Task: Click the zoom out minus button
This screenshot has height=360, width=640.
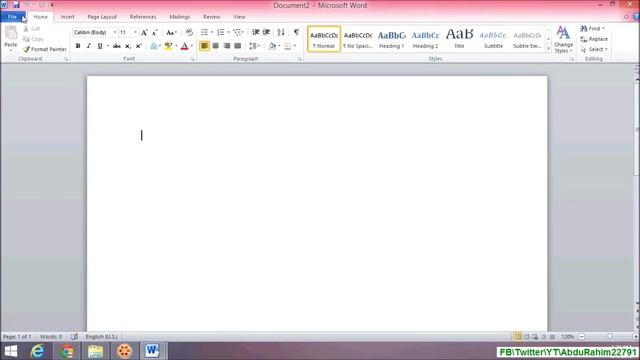Action: (x=582, y=337)
